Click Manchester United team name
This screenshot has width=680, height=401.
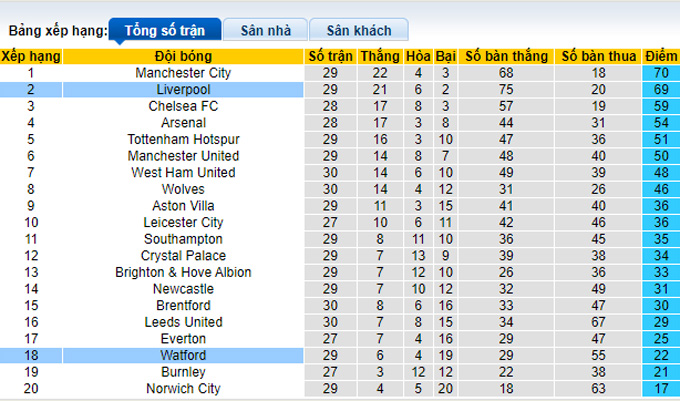[x=184, y=156]
